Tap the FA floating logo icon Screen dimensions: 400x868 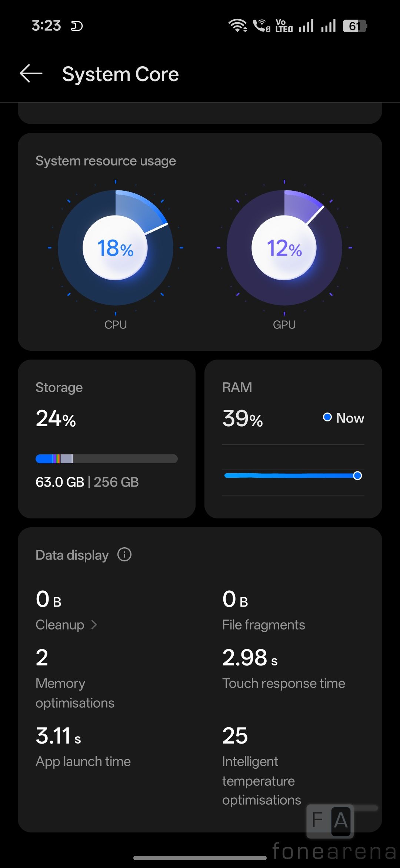click(330, 821)
